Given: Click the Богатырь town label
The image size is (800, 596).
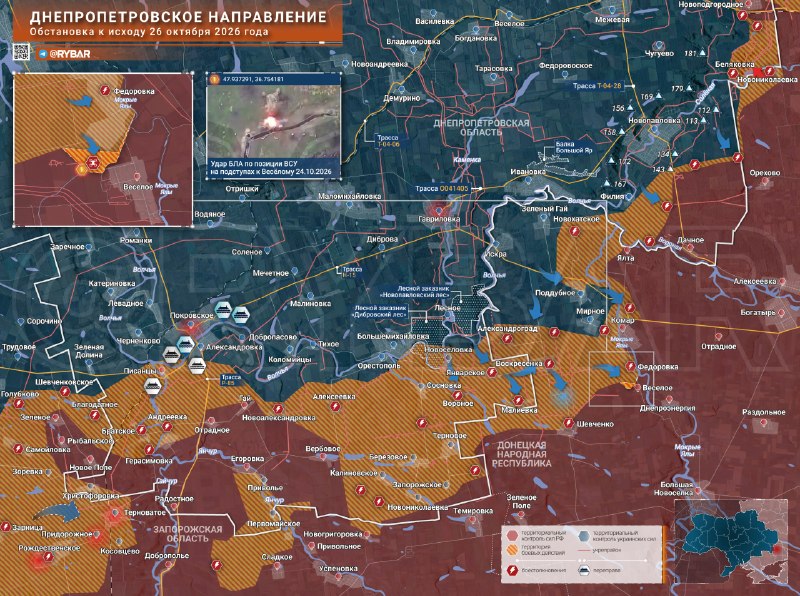Looking at the screenshot, I should [758, 312].
